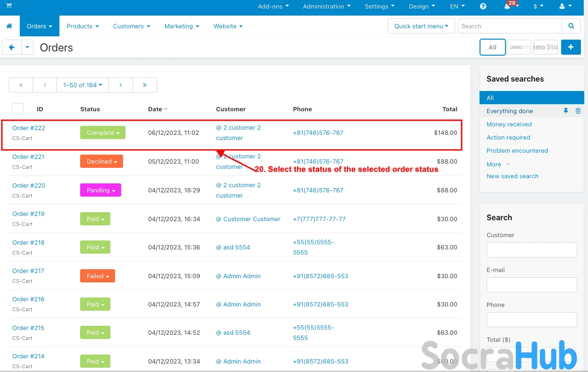Expand the 1–50 of 184 pagination dropdown
Screen dimensions: 588x372
83,85
